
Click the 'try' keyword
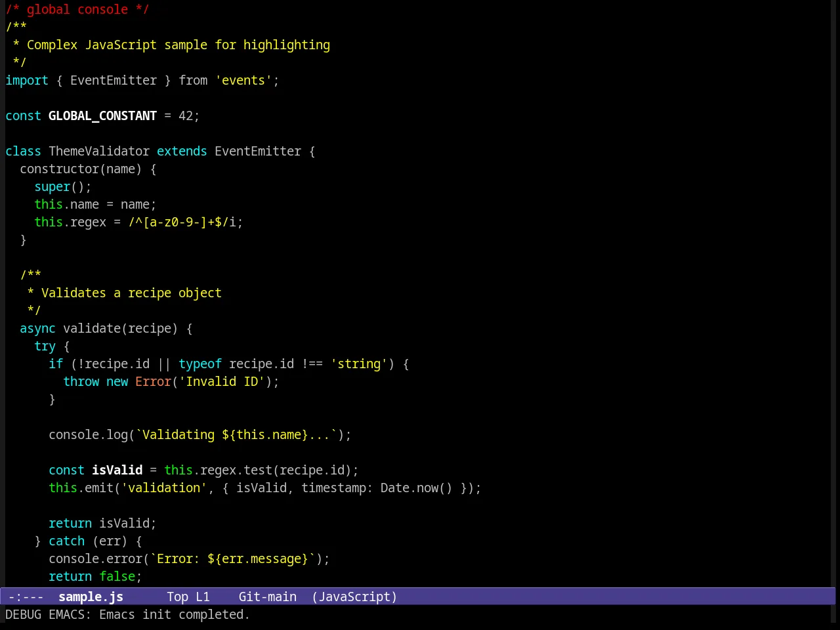click(45, 346)
